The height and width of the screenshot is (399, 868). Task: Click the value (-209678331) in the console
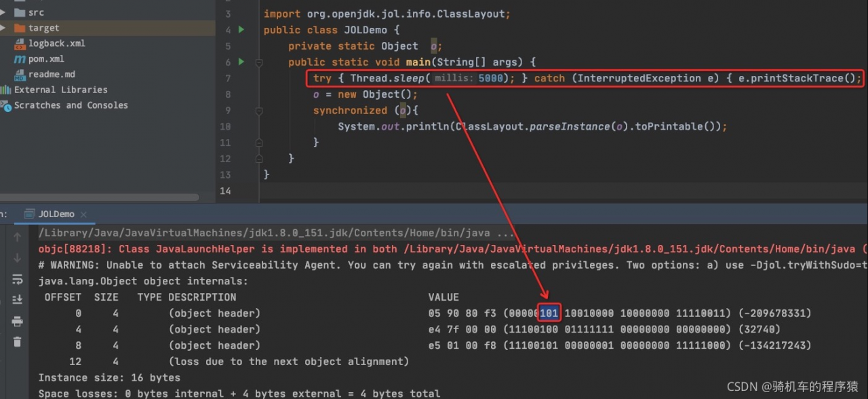pyautogui.click(x=774, y=313)
